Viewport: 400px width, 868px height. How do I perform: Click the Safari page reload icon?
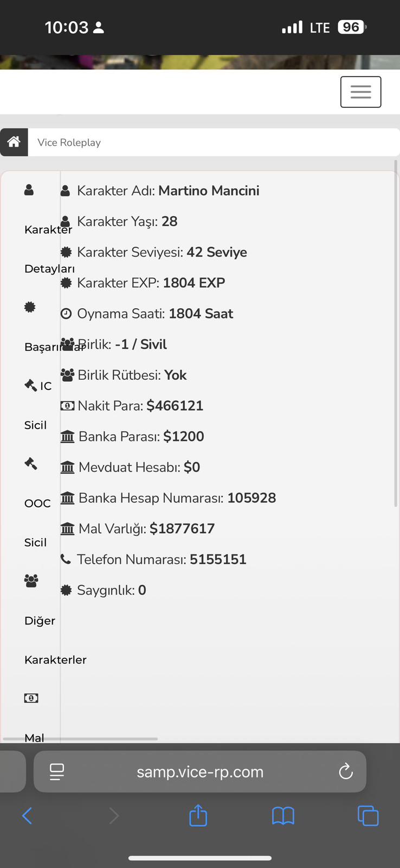pos(346,771)
